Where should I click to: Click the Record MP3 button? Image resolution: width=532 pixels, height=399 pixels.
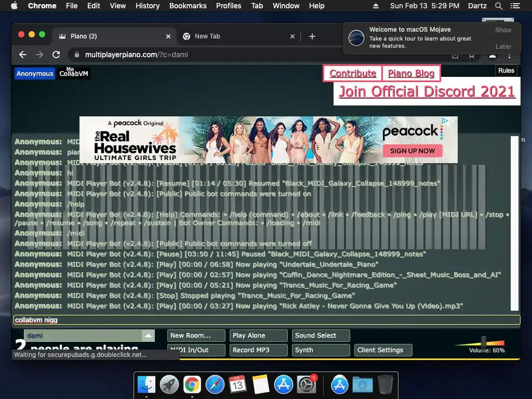click(x=259, y=350)
